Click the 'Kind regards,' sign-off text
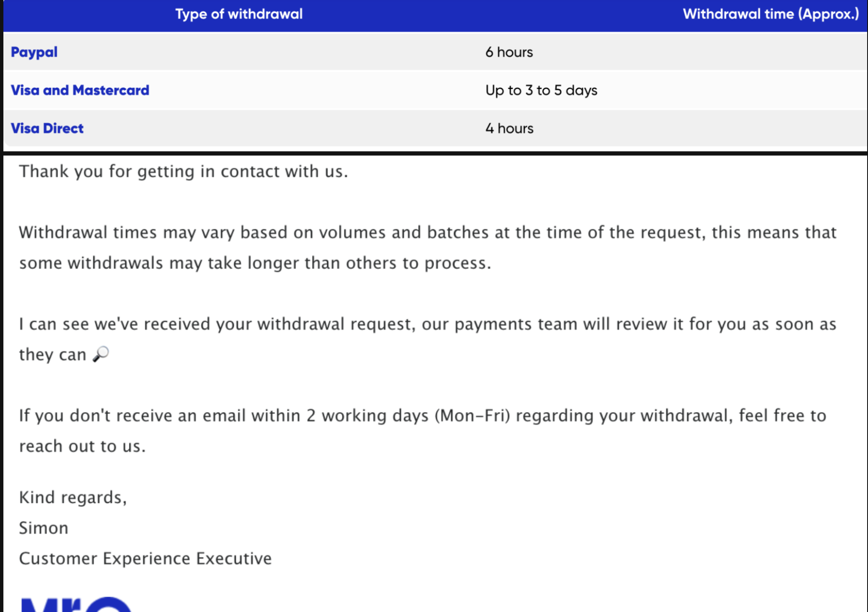Screen dimensions: 868x612 [73, 497]
